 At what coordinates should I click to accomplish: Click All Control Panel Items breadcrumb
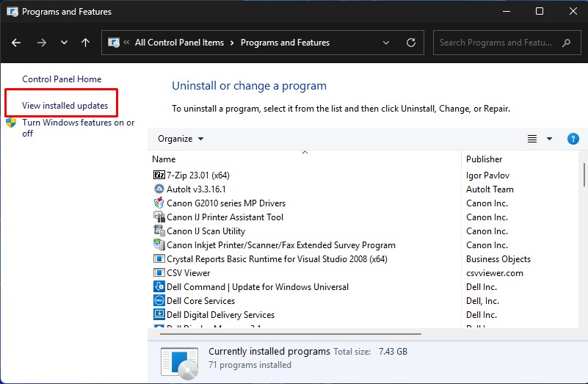tap(179, 43)
